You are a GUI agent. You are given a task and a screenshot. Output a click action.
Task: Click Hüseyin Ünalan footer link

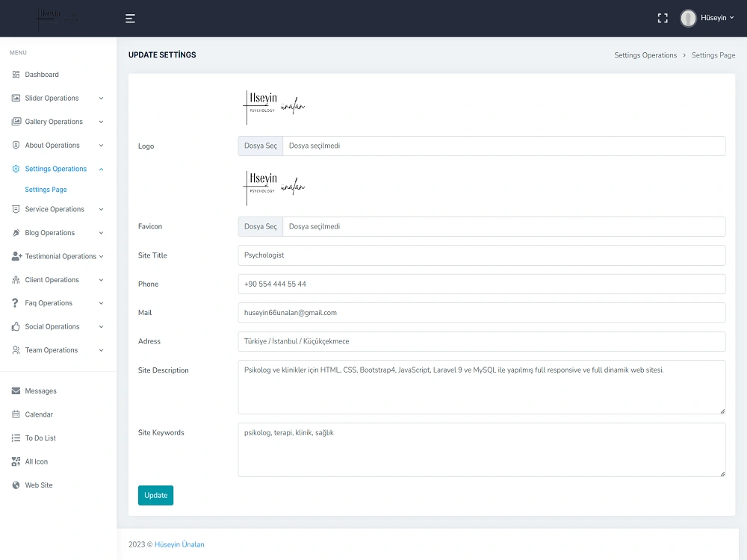click(x=179, y=544)
